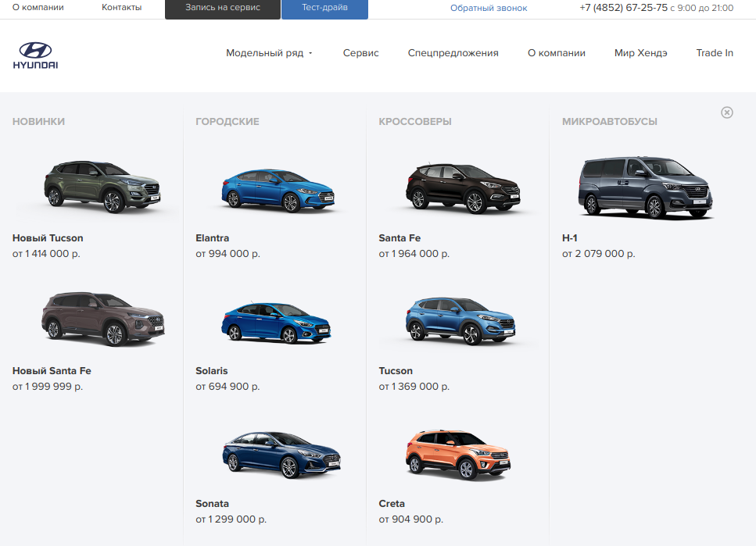Open the Sonata model name link
This screenshot has height=546, width=756.
(212, 504)
